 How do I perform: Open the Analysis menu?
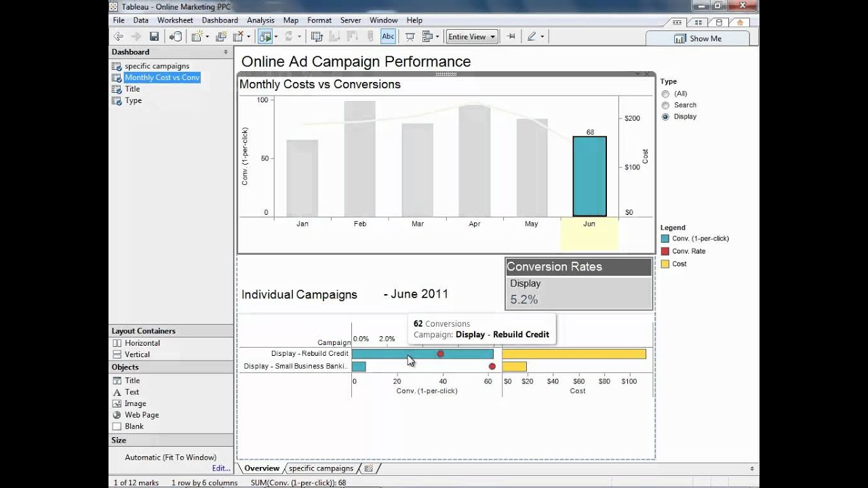[x=260, y=20]
